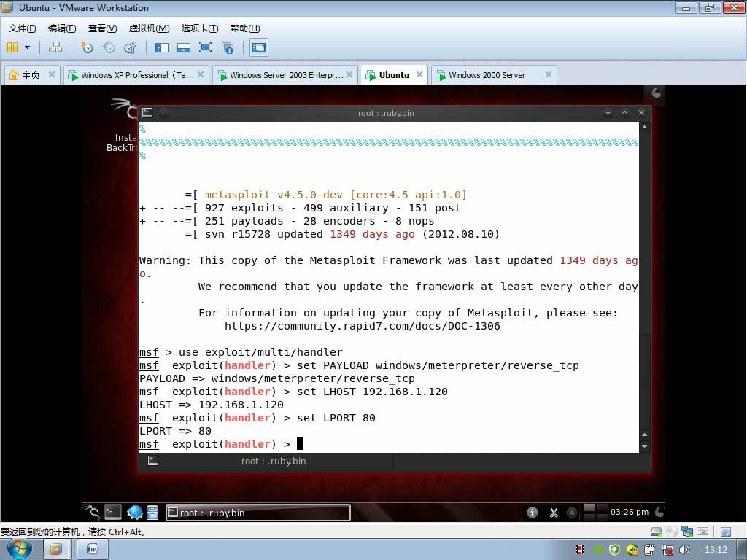Open the 编辑(E) menu
The width and height of the screenshot is (747, 560).
pyautogui.click(x=62, y=28)
